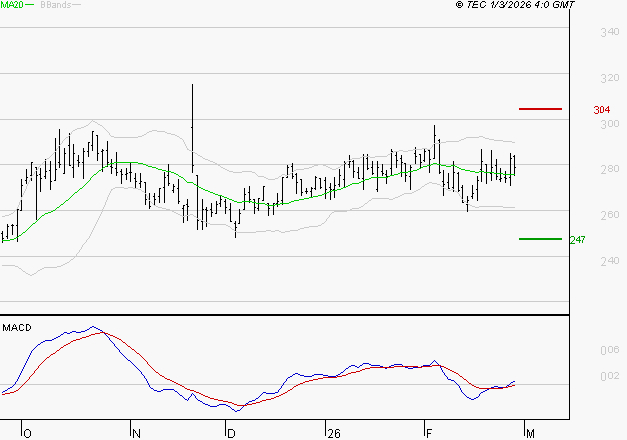
Task: Click the MA20 legend label
Action: click(11, 5)
